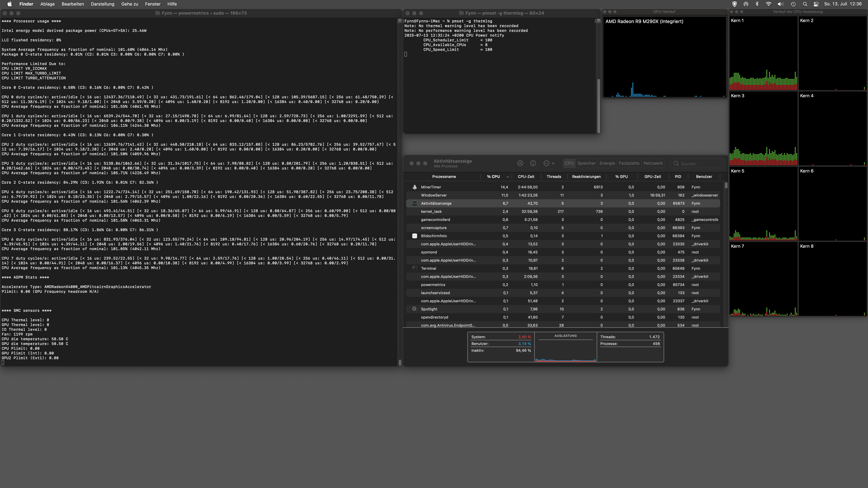Sort by the Prozessname column header
868x488 pixels.
click(444, 177)
